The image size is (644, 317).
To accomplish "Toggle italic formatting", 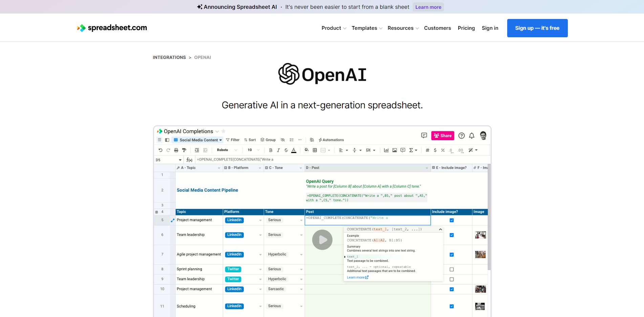I will [x=278, y=150].
